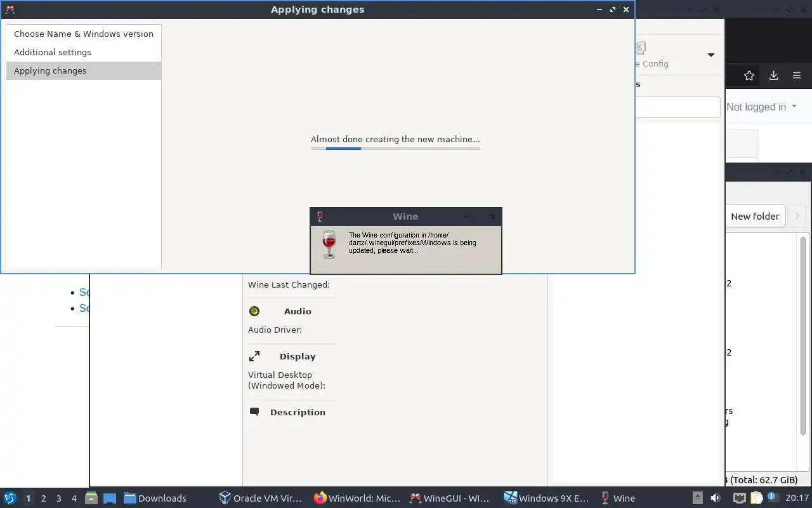Click the network tray icon

pyautogui.click(x=739, y=498)
